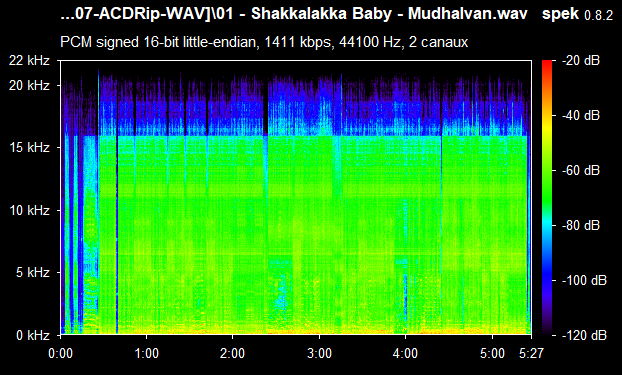This screenshot has height=375, width=622.
Task: Click the 0 kHz frequency axis label
Action: coord(33,335)
